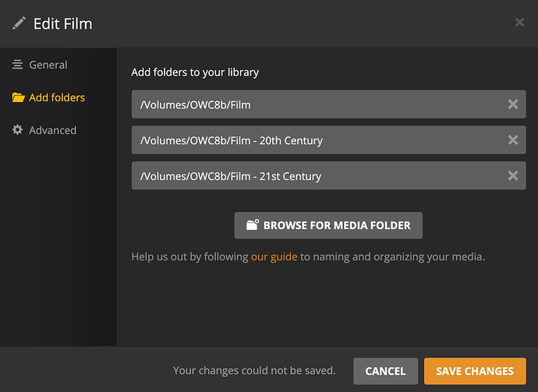Screen dimensions: 538x392
Task: Click the Film - 21st Century path field
Action: coord(312,176)
